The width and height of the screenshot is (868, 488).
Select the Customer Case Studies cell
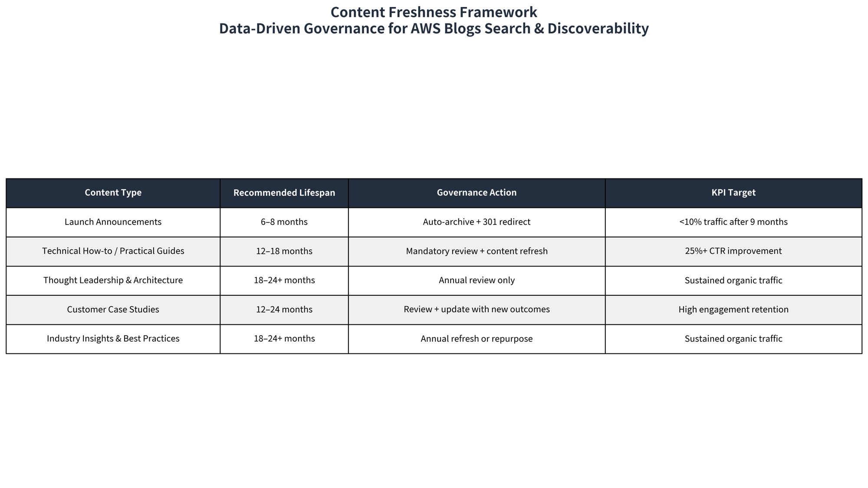113,310
